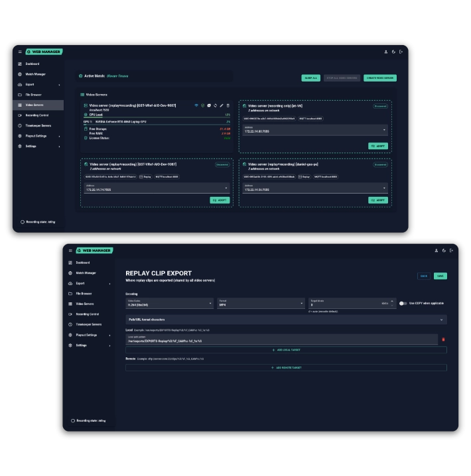Click Add Remote Target button
Screen dimensions: 471x476
[286, 368]
